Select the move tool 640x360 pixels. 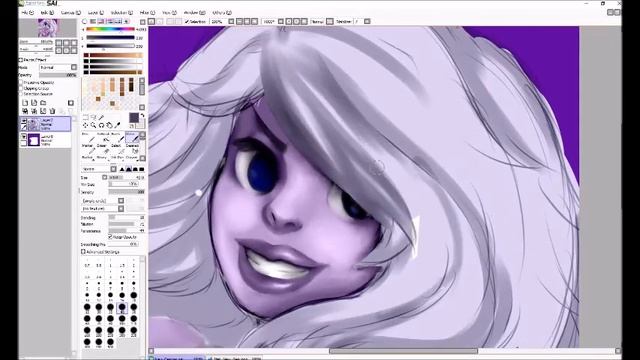85,125
